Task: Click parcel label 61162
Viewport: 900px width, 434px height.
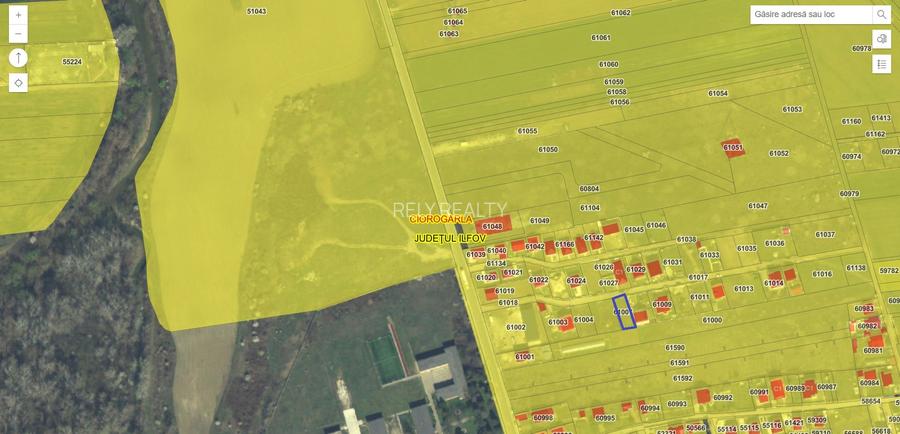Action: (x=875, y=134)
